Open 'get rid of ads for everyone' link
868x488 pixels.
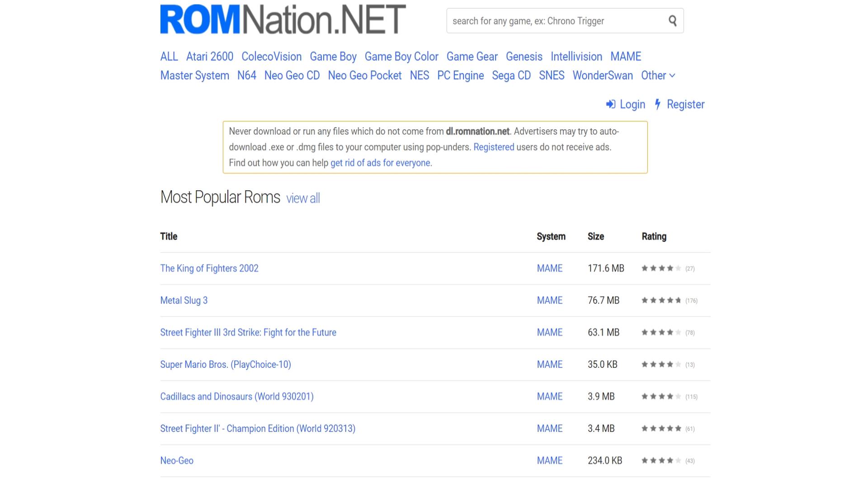(x=380, y=163)
